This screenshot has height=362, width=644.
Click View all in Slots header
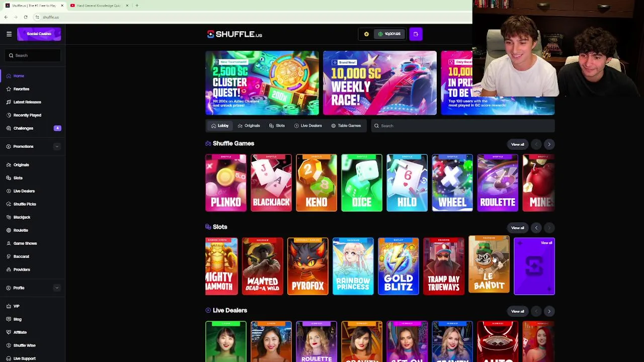point(518,228)
